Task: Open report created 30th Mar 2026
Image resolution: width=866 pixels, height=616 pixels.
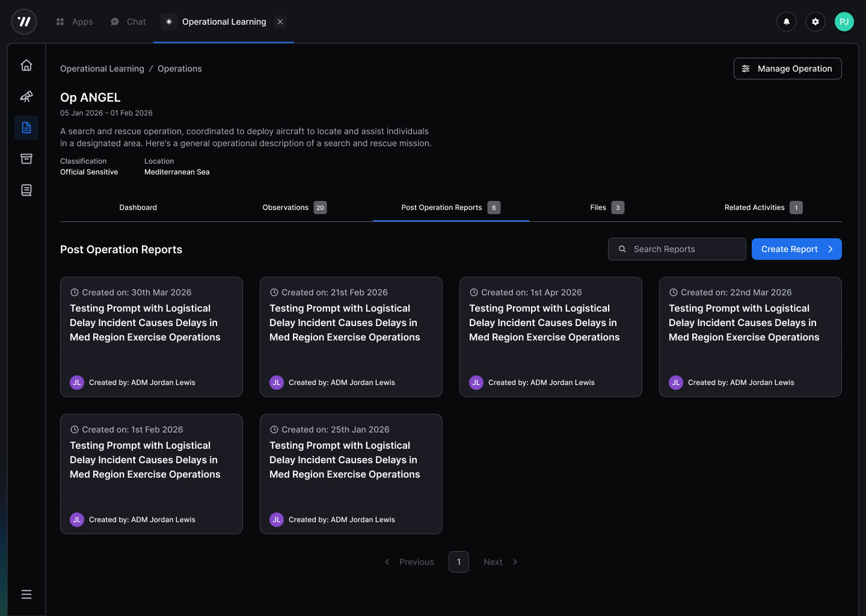Action: 152,337
